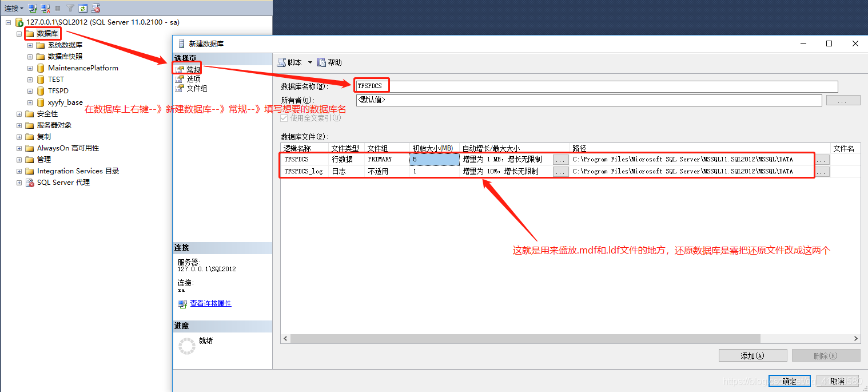Select the 管理 folder icon

[x=30, y=160]
